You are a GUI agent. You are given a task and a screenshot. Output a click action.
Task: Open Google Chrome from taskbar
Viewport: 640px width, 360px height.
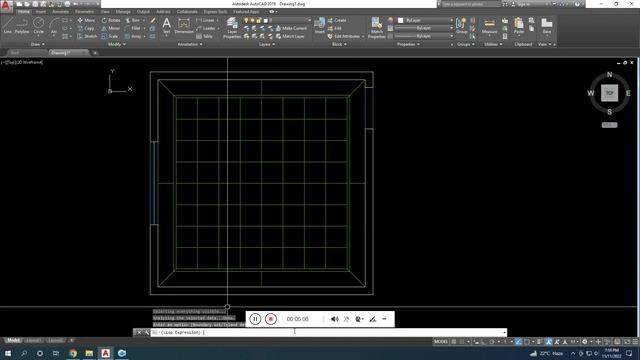point(73,353)
